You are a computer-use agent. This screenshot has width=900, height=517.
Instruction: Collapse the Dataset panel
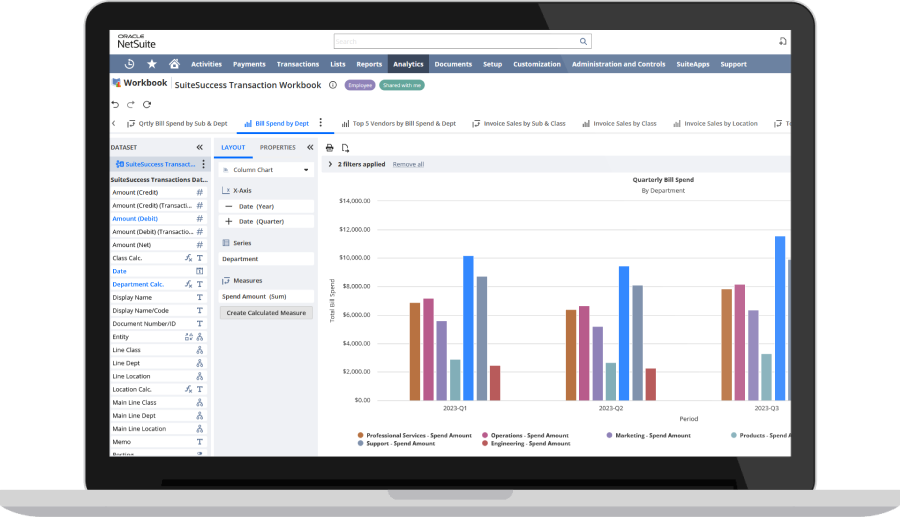coord(200,147)
